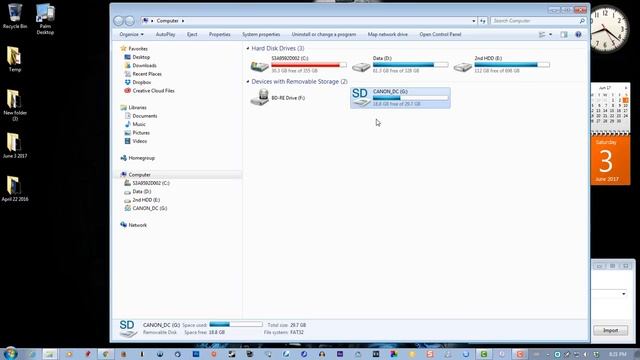
Task: Select the C: drive in Hard Disk Drives
Action: [x=299, y=64]
